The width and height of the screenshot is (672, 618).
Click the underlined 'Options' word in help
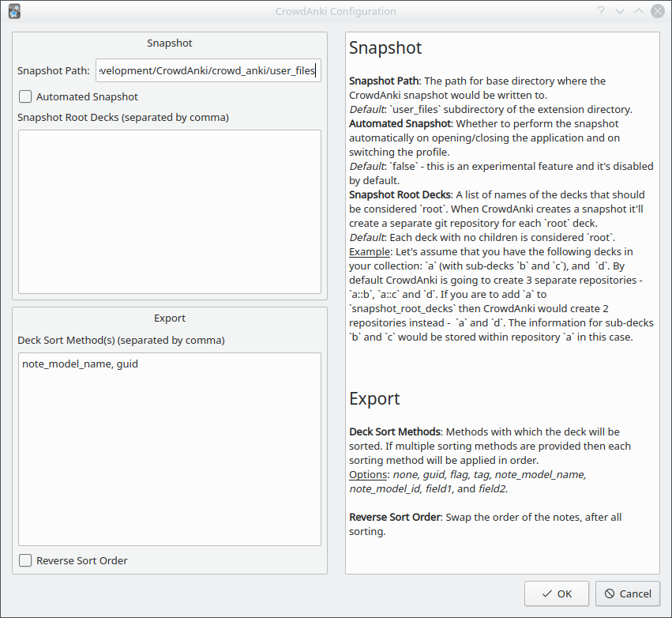(368, 475)
